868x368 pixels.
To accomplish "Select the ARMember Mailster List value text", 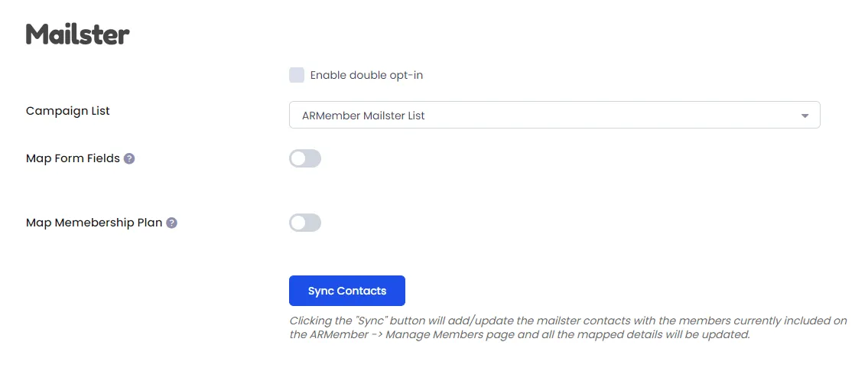I will pyautogui.click(x=363, y=116).
